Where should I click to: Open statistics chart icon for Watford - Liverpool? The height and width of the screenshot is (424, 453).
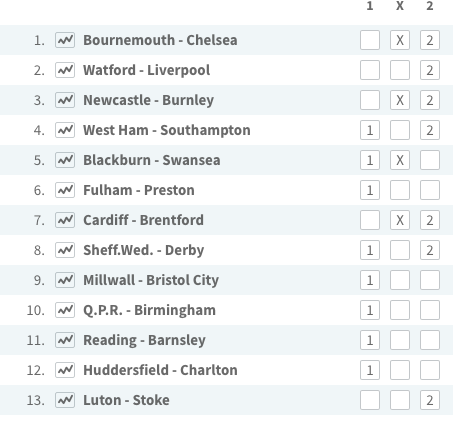pyautogui.click(x=65, y=70)
